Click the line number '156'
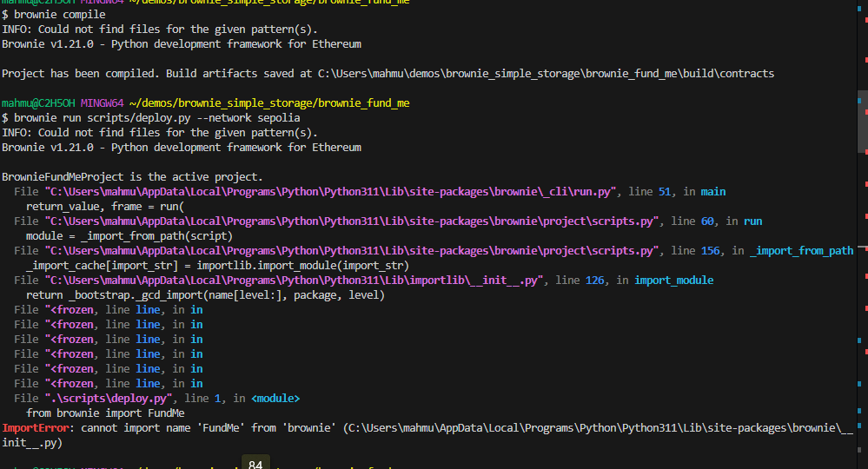Screen dimensions: 868x469 710,251
